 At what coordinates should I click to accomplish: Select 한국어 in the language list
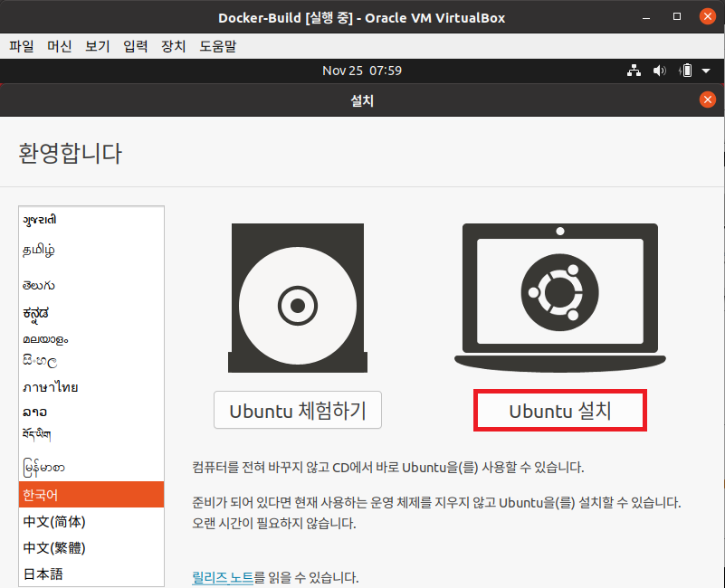pyautogui.click(x=91, y=495)
